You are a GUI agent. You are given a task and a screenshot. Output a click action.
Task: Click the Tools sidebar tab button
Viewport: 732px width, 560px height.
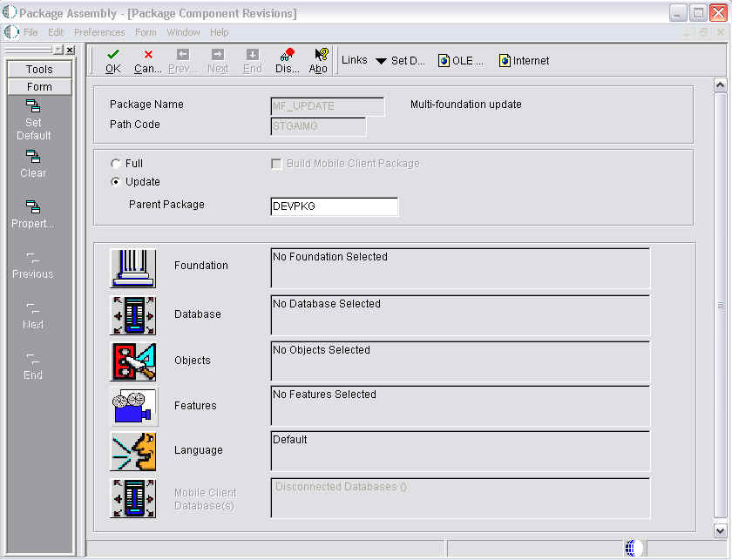pyautogui.click(x=40, y=69)
